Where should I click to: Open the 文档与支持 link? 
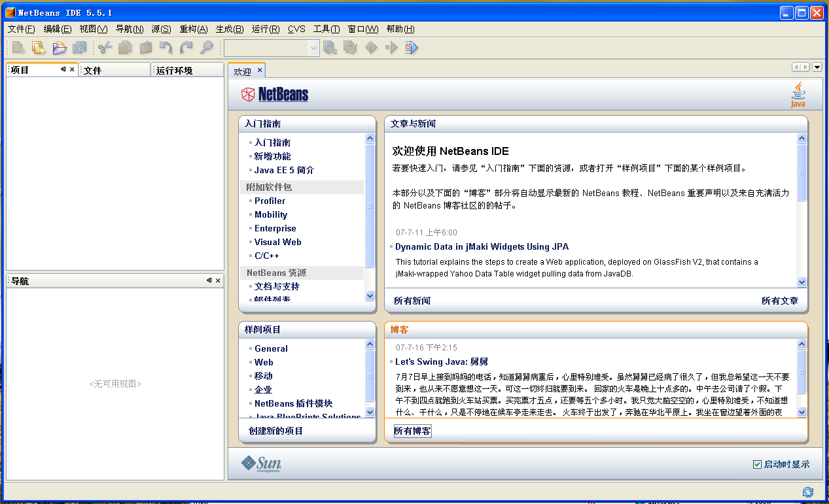click(x=277, y=286)
